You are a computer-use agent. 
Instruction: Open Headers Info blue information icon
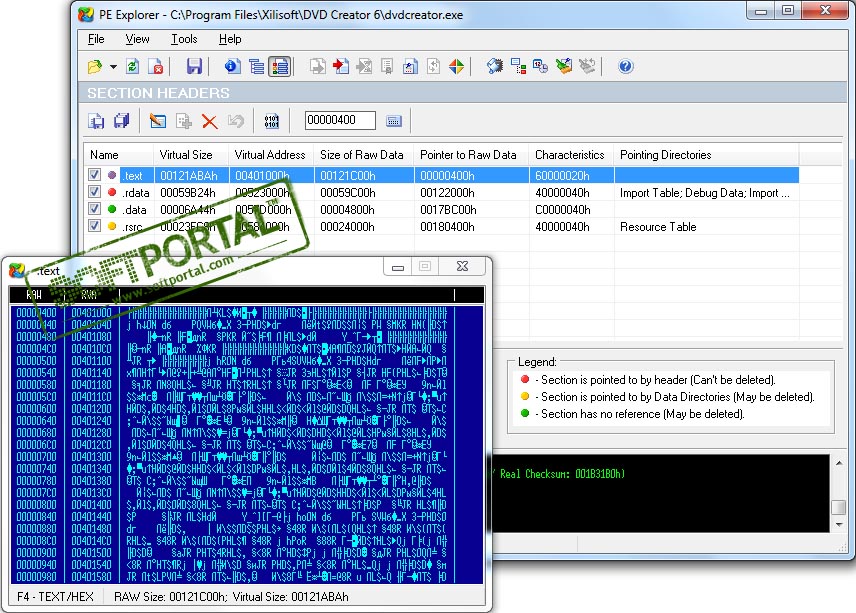click(x=233, y=67)
